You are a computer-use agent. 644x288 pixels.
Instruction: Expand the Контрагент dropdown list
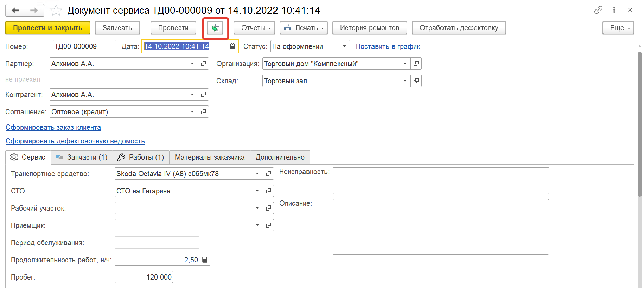(192, 95)
